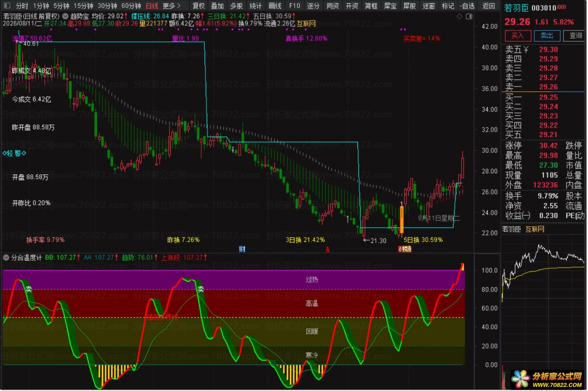Click the 互联网 sector link in header

(x=306, y=24)
